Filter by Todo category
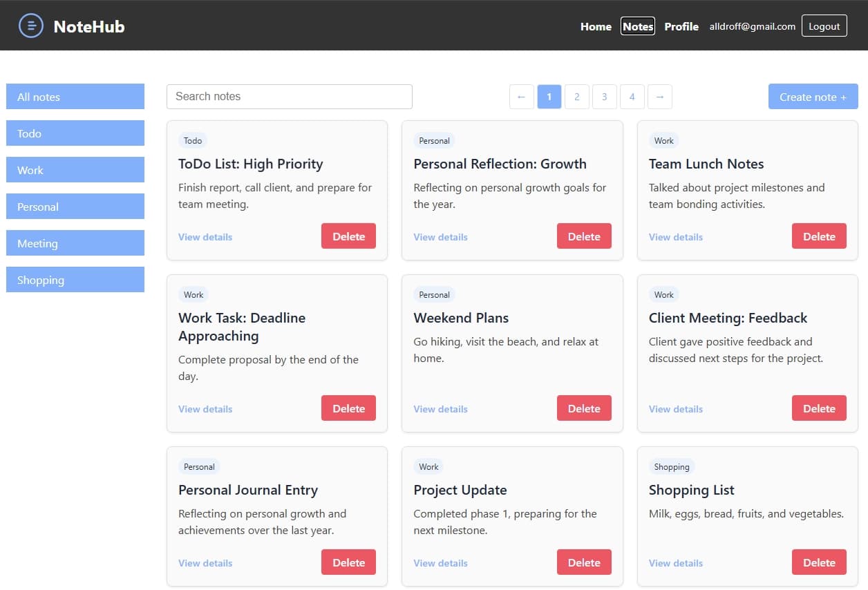This screenshot has height=590, width=868. [x=75, y=133]
